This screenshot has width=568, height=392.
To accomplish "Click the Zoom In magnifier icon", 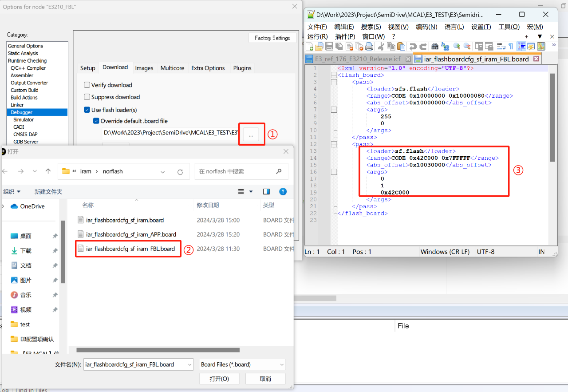I will click(456, 47).
